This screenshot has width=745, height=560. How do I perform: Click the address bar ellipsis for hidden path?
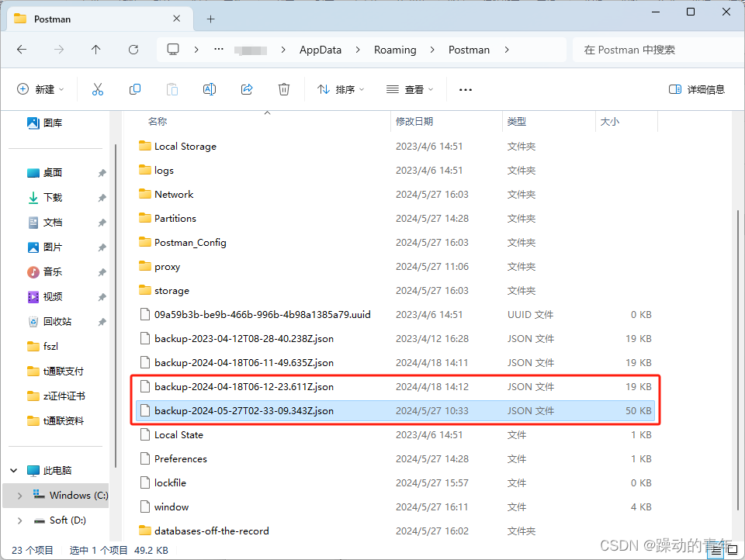(219, 49)
